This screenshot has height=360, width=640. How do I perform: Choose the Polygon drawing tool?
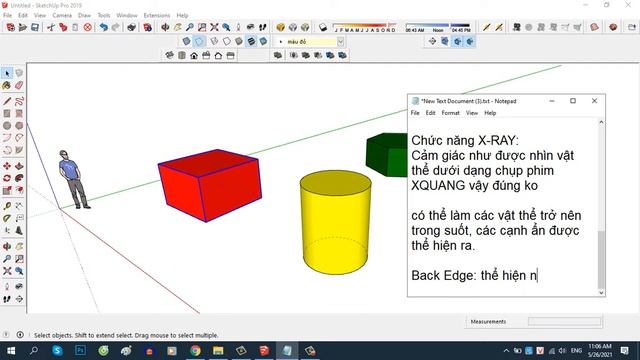click(19, 126)
